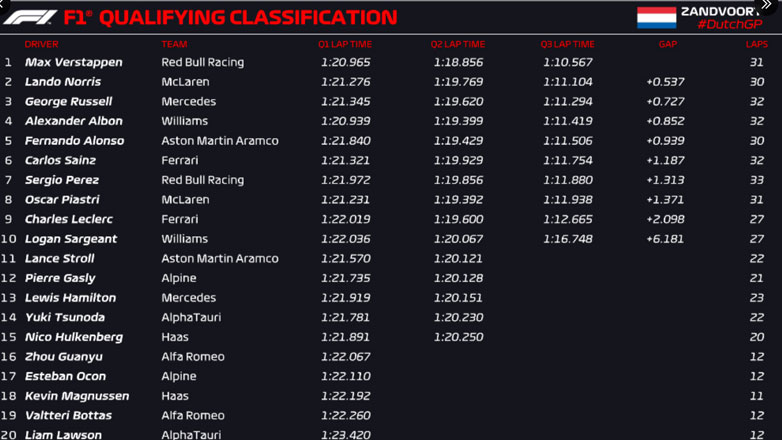782x440 pixels.
Task: Click Verstappen's Q3 time 1:10.567
Action: 568,62
